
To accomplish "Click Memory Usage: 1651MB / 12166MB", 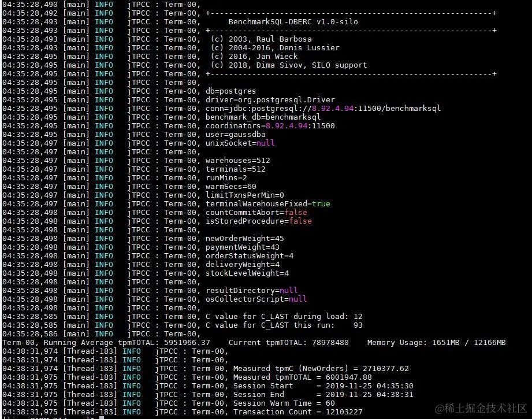I will [436, 343].
